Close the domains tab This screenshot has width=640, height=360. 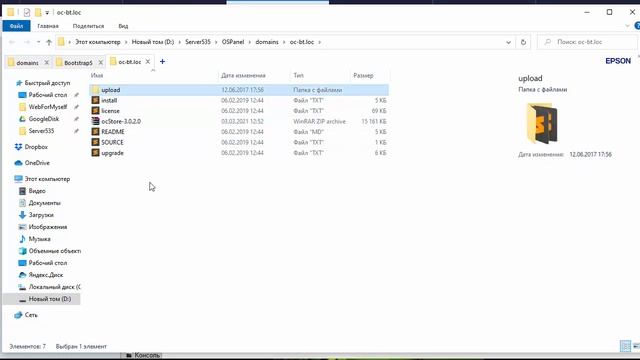(47, 62)
